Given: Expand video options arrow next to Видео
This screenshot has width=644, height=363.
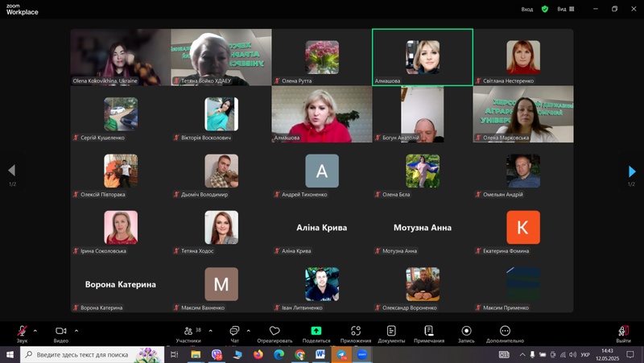Looking at the screenshot, I should click(x=76, y=331).
